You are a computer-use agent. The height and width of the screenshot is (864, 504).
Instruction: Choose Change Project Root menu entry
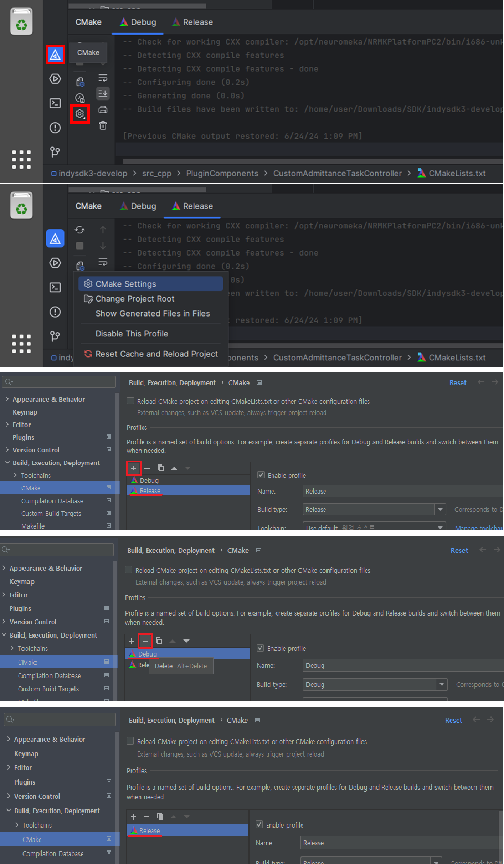point(151,299)
